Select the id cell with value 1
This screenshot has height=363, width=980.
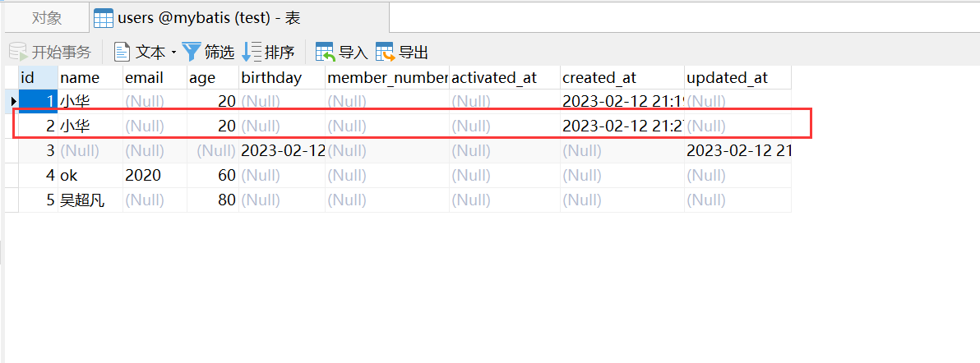[38, 101]
